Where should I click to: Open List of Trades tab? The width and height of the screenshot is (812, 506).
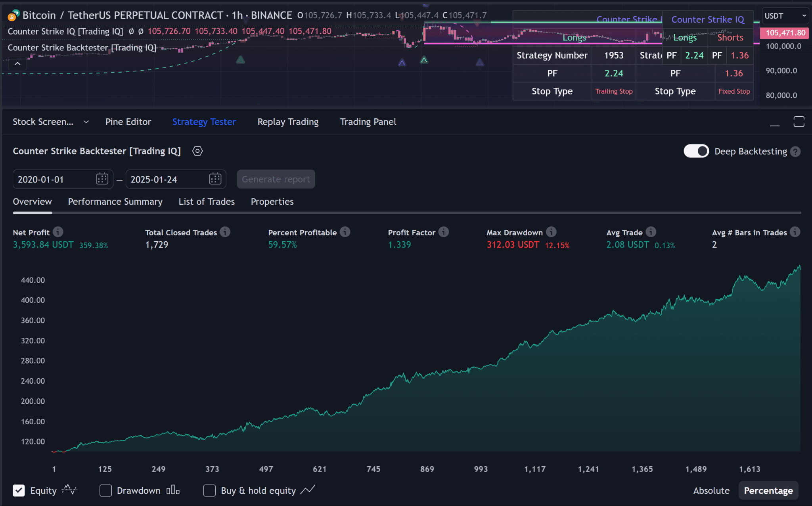tap(207, 202)
